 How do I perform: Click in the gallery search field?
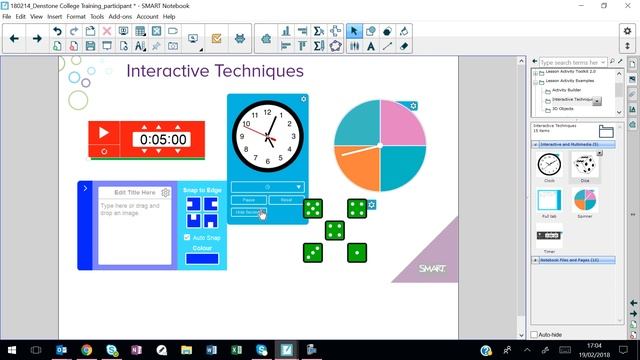pyautogui.click(x=569, y=62)
